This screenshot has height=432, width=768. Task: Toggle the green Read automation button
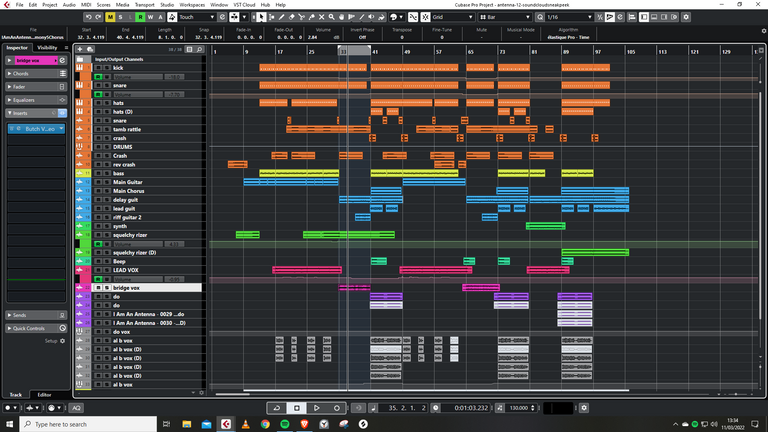point(140,17)
